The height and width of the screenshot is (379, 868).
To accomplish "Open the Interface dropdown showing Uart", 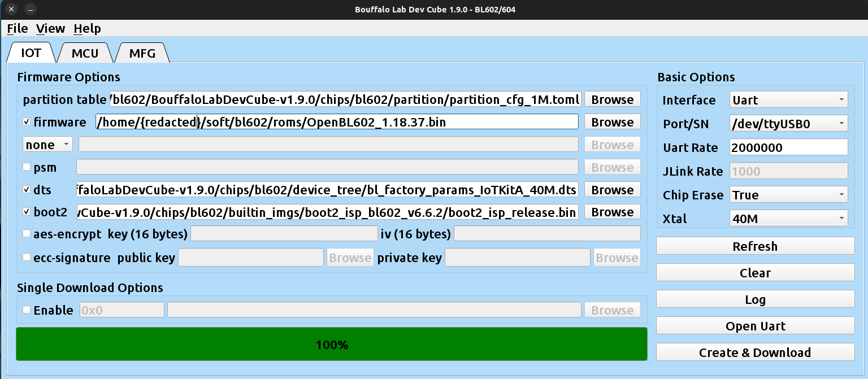I will coord(789,100).
